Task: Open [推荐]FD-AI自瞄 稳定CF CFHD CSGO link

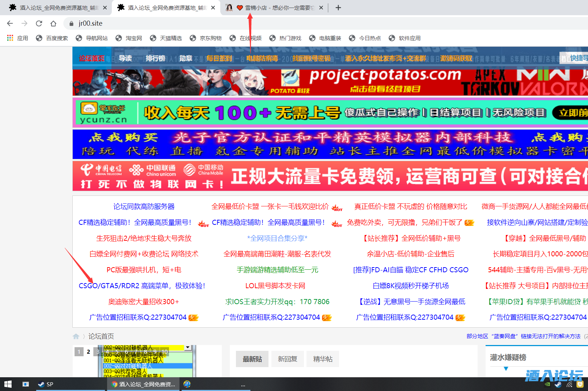Action: coord(411,270)
